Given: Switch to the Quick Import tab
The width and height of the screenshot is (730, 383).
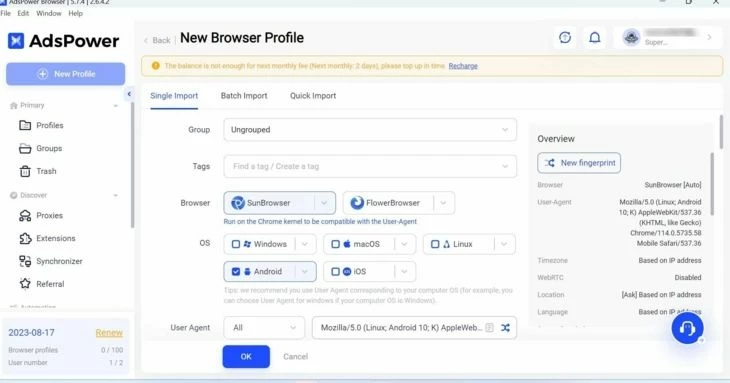Looking at the screenshot, I should coord(313,96).
